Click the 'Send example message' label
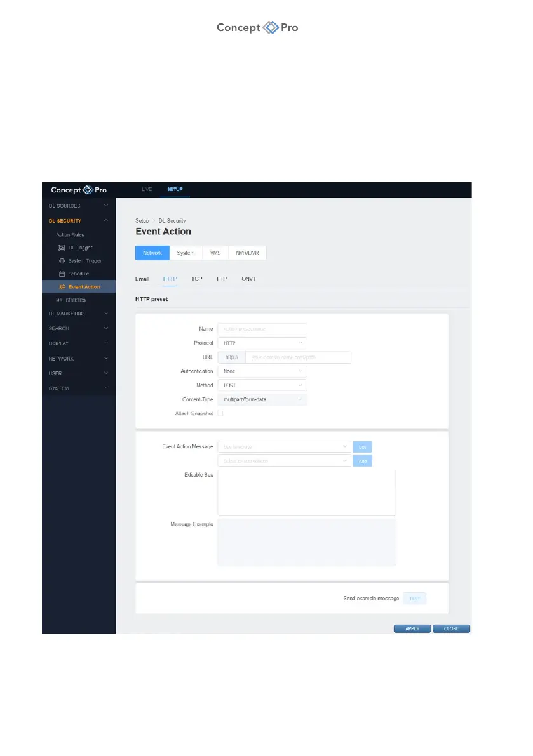The width and height of the screenshot is (533, 756). coord(371,599)
